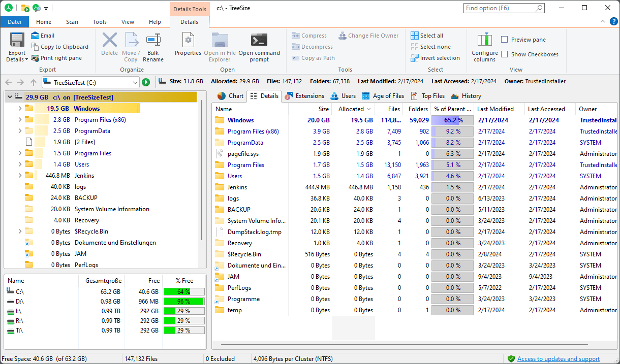Screen dimensions: 620x364
Task: Select pagefile.sys row in details
Action: pos(415,154)
